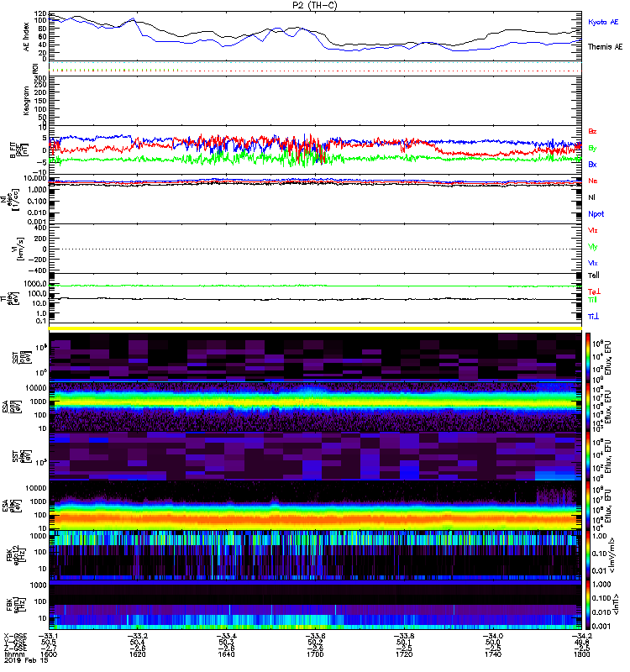The height and width of the screenshot is (672, 630).
Task: Click the FBK scm1 [Hz] axis label
Action: pos(16,604)
